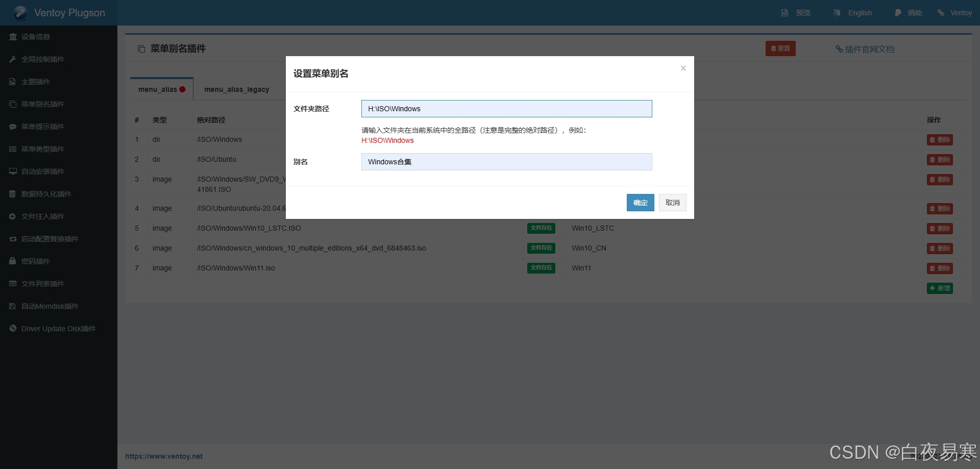Open the 捐助 donate menu item

click(x=914, y=13)
